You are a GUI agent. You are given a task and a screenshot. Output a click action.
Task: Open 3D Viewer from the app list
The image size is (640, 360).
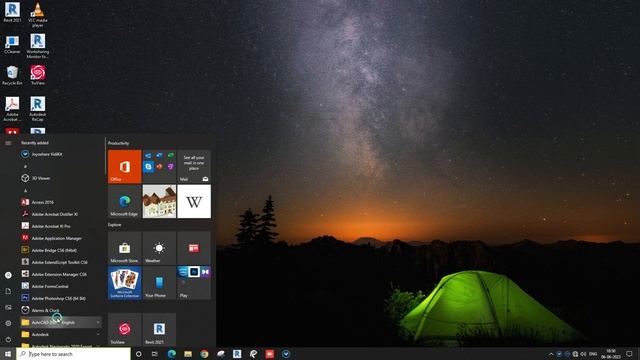tap(60, 178)
